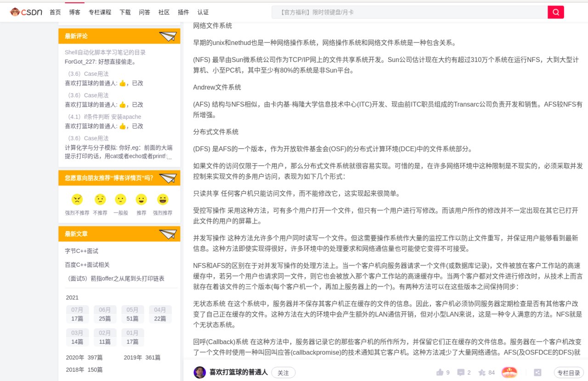
Task: Click the 关注 follow button
Action: [283, 373]
